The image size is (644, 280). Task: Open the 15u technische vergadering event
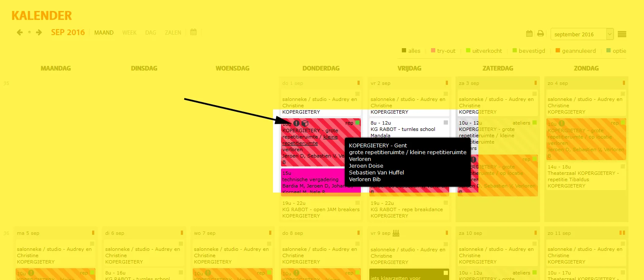tap(321, 182)
